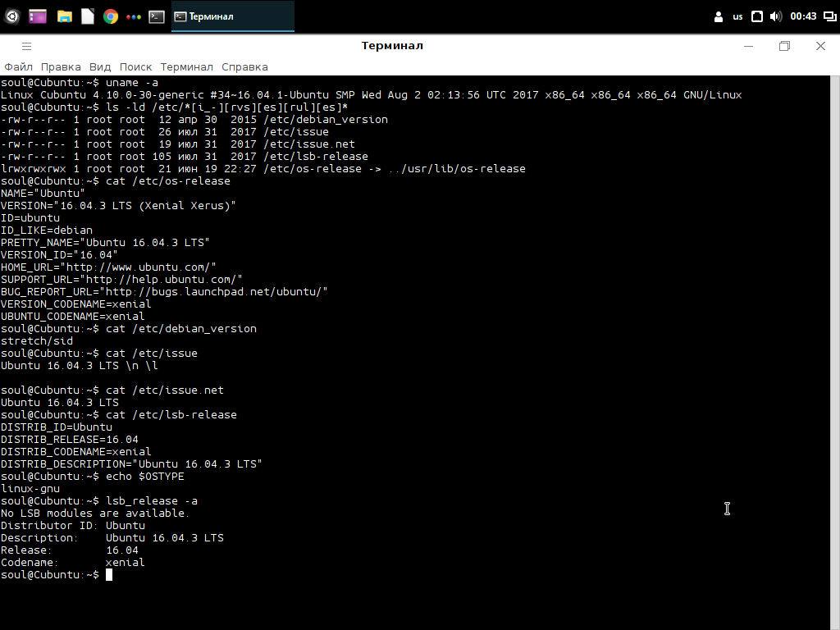Click 'No LSB modules are available.' line
This screenshot has height=630, width=840.
[x=95, y=514]
